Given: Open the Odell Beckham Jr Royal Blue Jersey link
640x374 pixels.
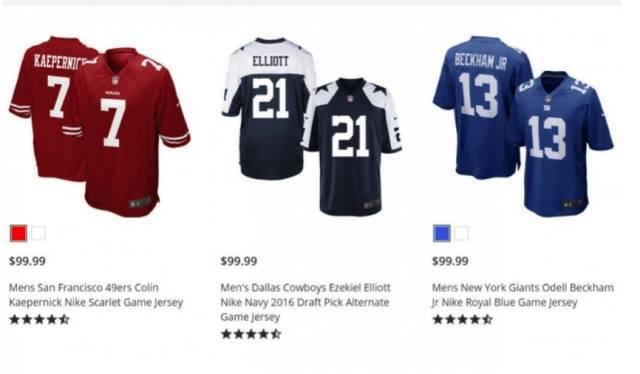Looking at the screenshot, I should pyautogui.click(x=522, y=295).
